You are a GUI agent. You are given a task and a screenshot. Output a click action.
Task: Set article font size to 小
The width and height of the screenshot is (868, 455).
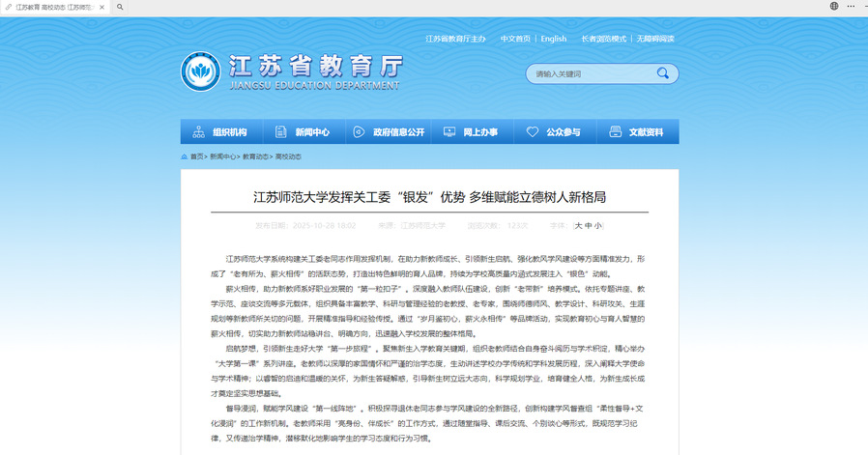[598, 225]
